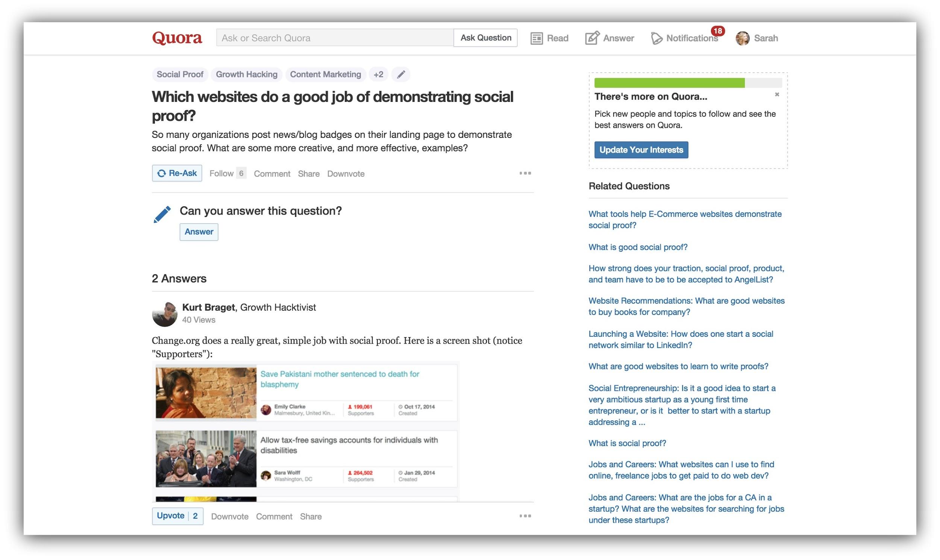Expand the +2 hidden topics
Screen dimensions: 940x560
(378, 74)
